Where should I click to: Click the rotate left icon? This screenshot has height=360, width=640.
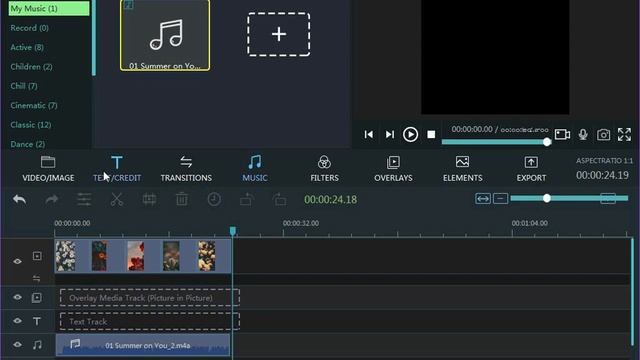pos(247,200)
